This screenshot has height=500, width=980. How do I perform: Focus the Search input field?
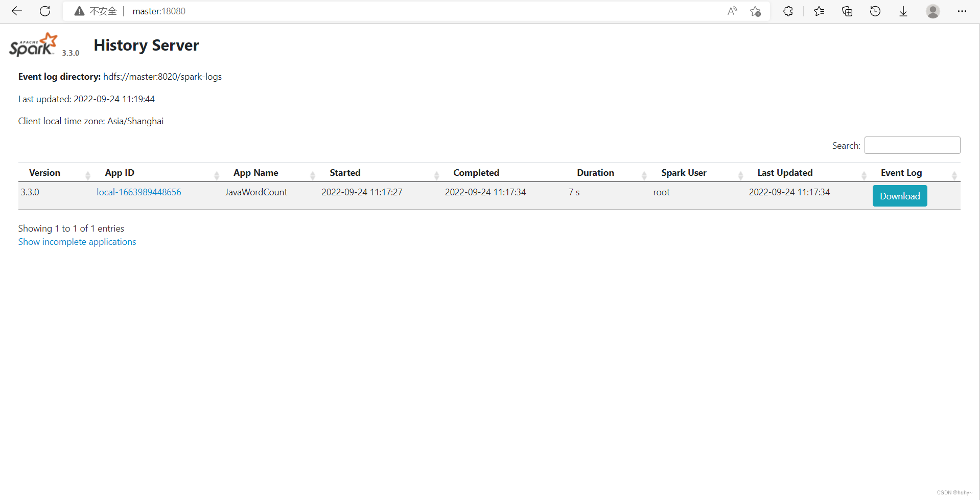pyautogui.click(x=912, y=145)
